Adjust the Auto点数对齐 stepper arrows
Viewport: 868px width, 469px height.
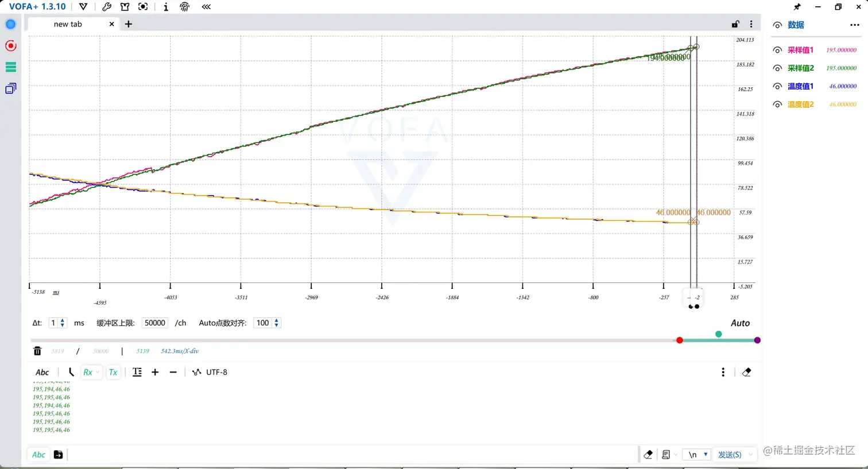point(276,323)
